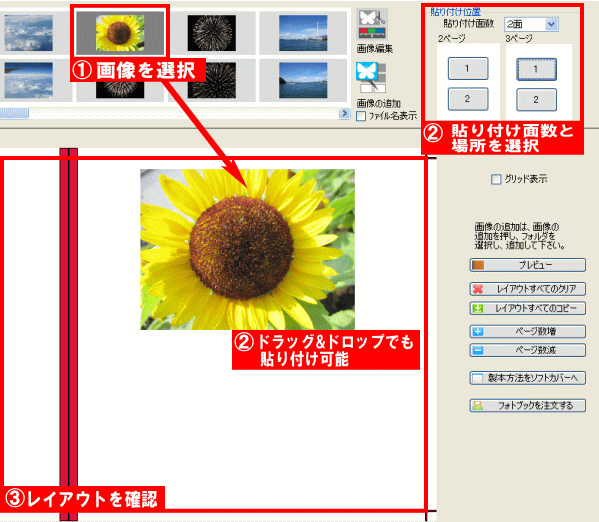Click the 貼り付け位置 group title
Screen dimensions: 599x522
[455, 12]
